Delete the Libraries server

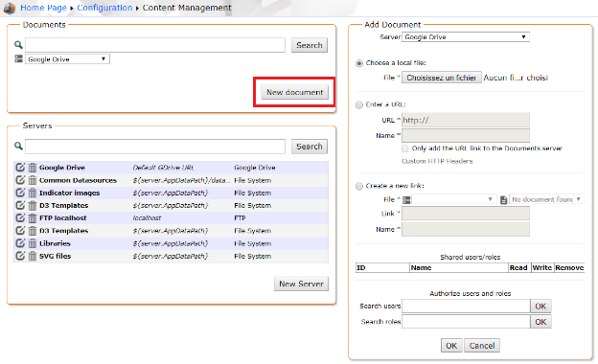(33, 243)
